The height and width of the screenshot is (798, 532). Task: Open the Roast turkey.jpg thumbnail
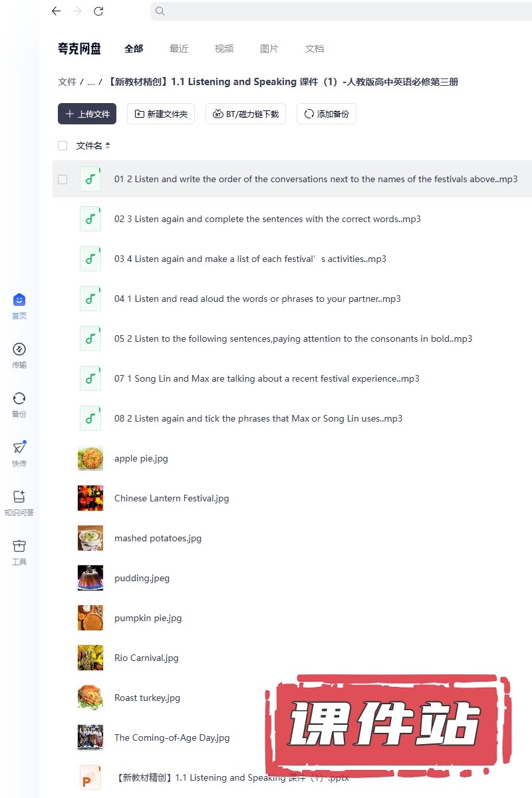(x=90, y=698)
